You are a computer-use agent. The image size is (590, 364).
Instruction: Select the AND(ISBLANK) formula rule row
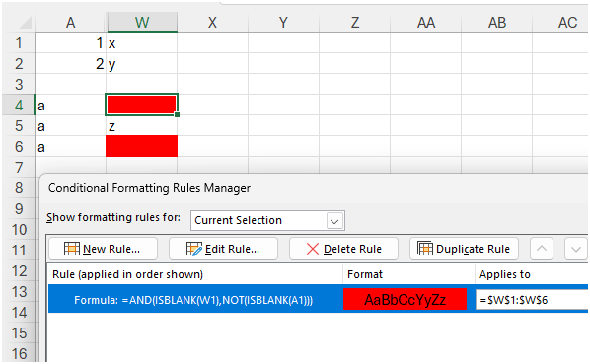click(x=318, y=300)
